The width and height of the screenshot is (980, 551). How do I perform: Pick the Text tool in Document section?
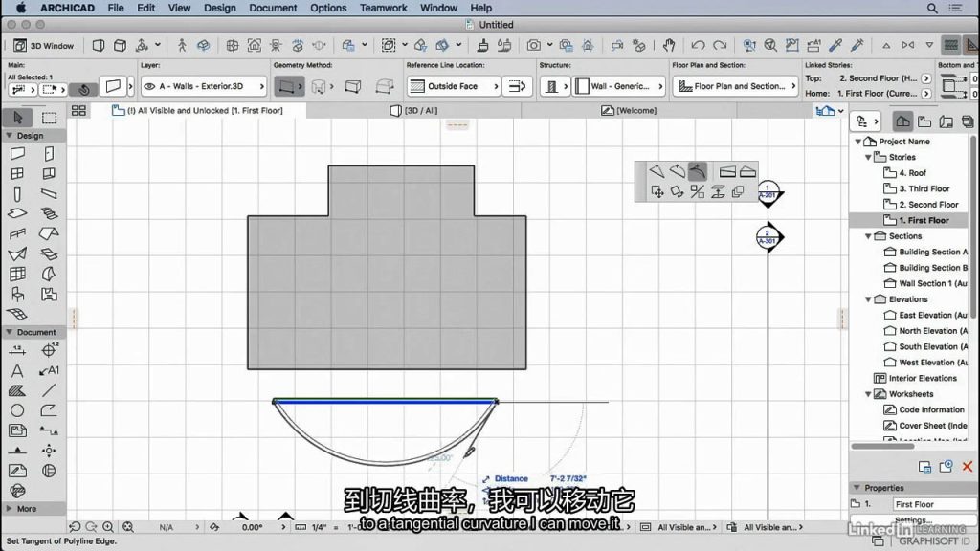(x=17, y=370)
